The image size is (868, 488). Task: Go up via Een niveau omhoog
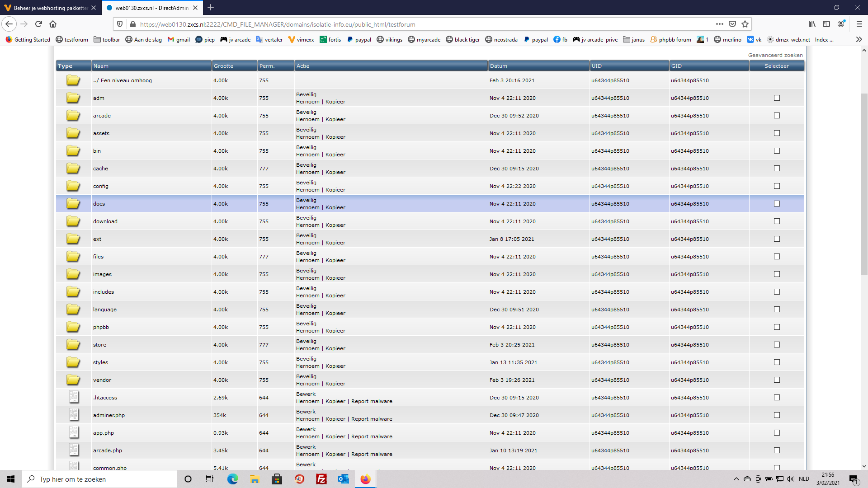click(x=123, y=80)
